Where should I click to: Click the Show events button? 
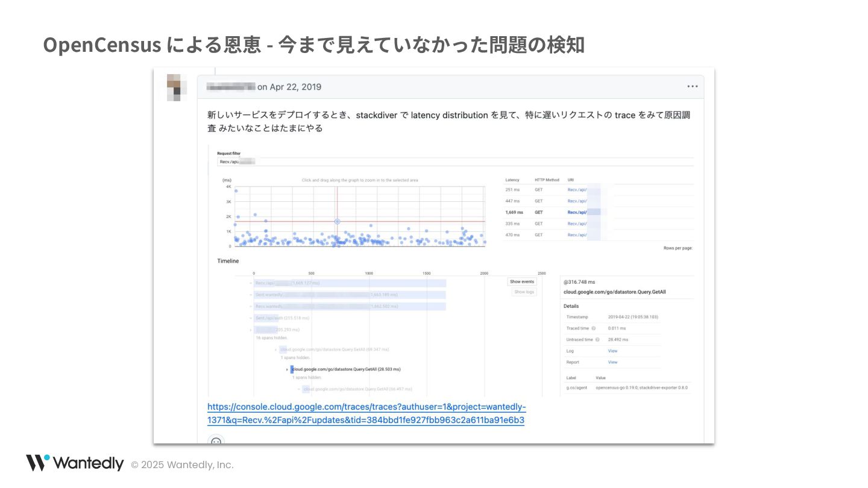(x=522, y=281)
